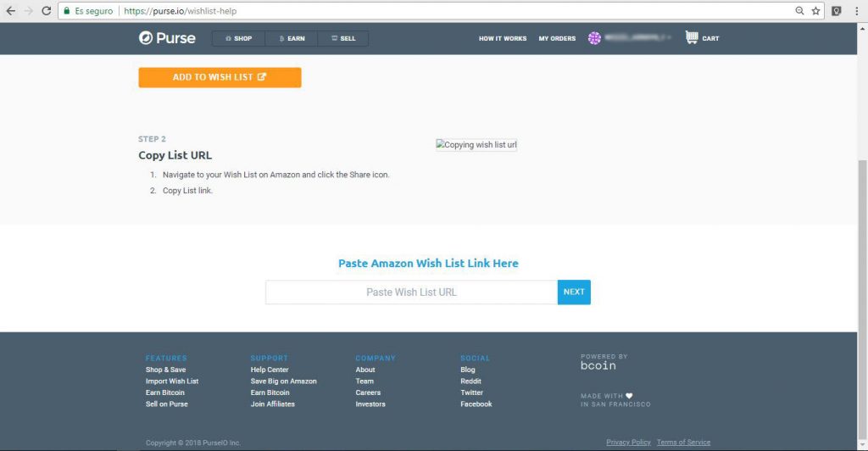Click the green secure padlock icon

pyautogui.click(x=67, y=11)
